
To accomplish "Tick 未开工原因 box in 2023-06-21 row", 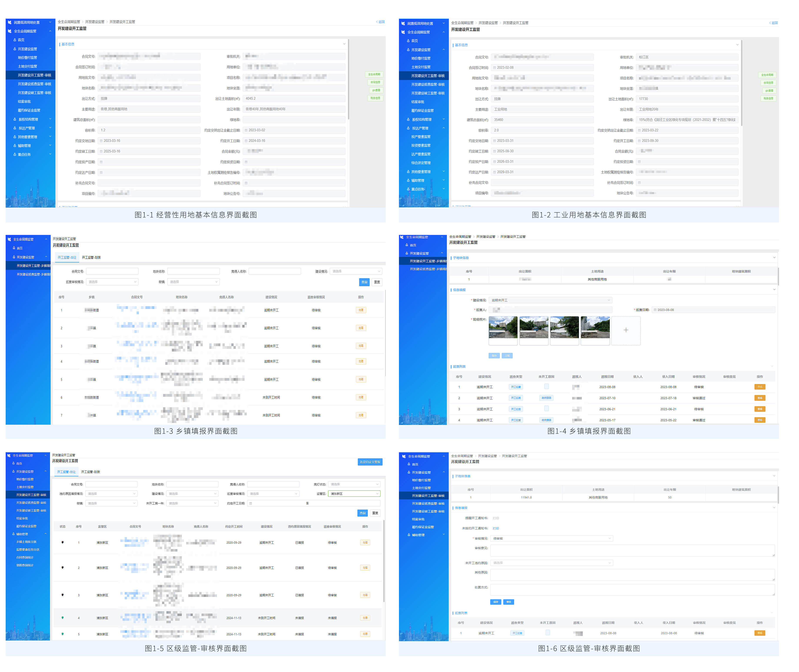I will [x=546, y=408].
